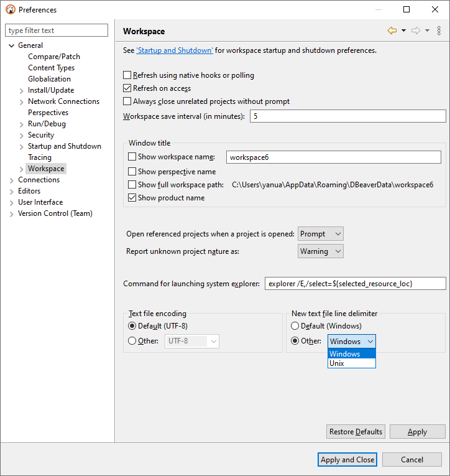Click the Cancel button
The image size is (450, 476).
[x=412, y=460]
